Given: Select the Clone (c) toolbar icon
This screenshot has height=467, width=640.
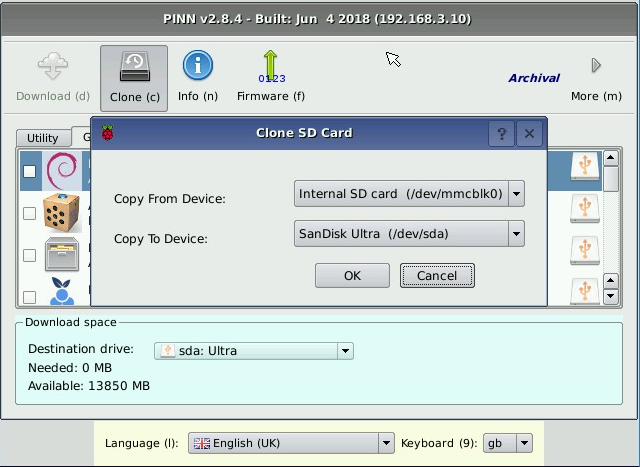Looking at the screenshot, I should tap(134, 67).
